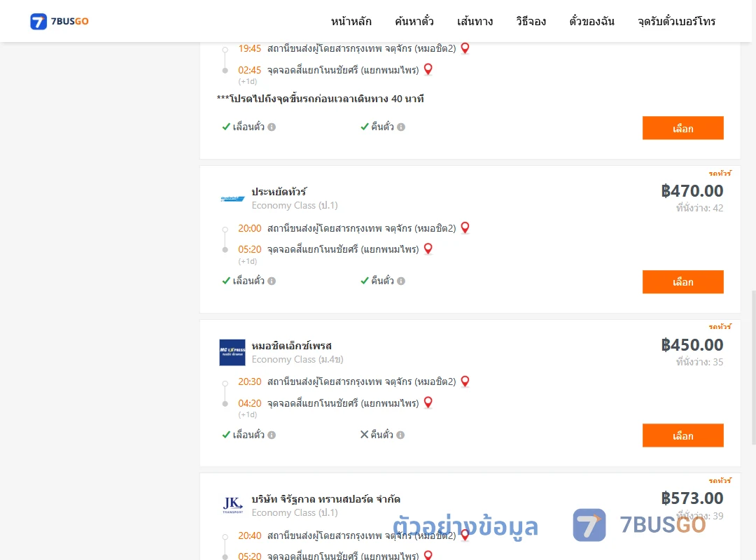Select the ประหยัดทัวร์ operator name

(x=279, y=192)
